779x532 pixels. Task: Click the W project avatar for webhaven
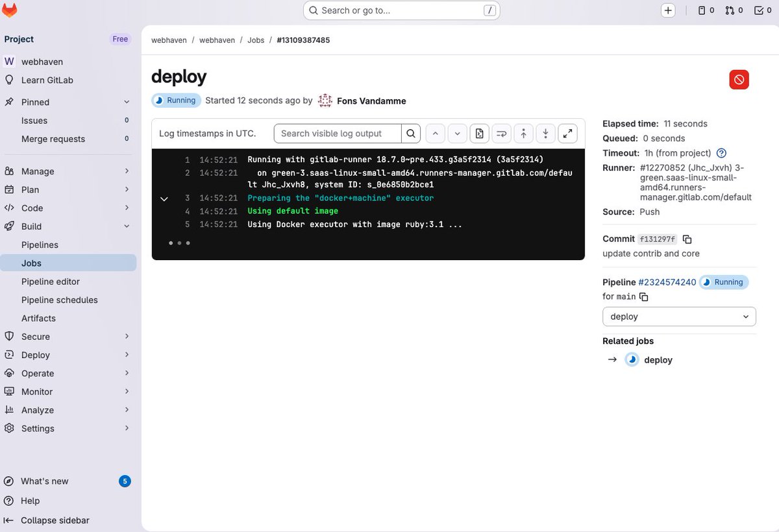[x=9, y=61]
